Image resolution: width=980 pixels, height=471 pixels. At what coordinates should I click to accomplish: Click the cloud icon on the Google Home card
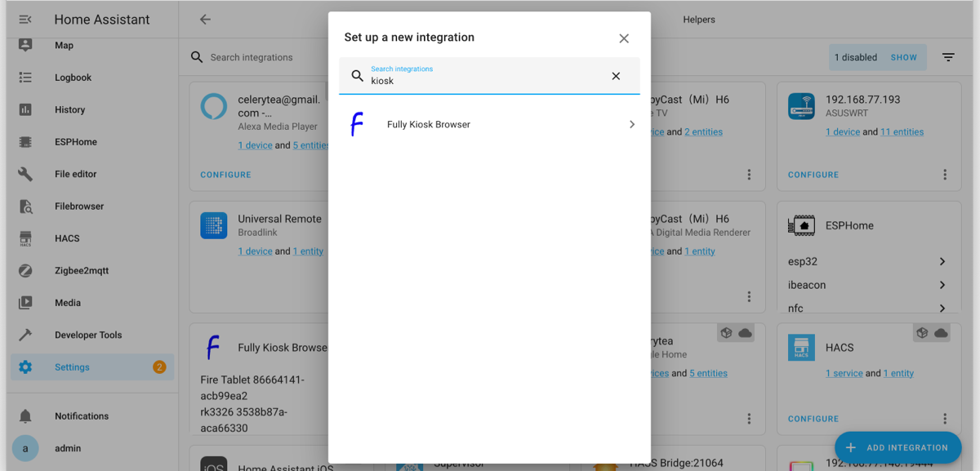coord(745,333)
